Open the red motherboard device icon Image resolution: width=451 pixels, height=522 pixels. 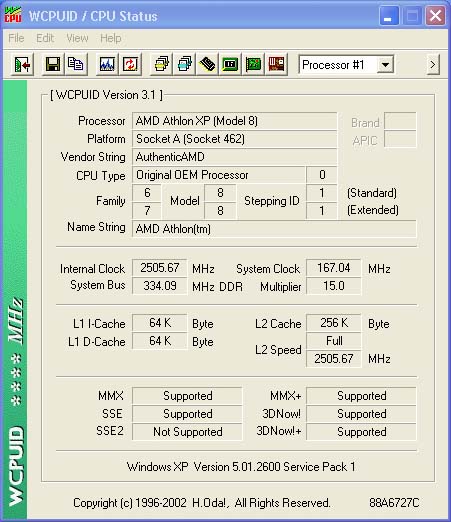click(x=276, y=64)
